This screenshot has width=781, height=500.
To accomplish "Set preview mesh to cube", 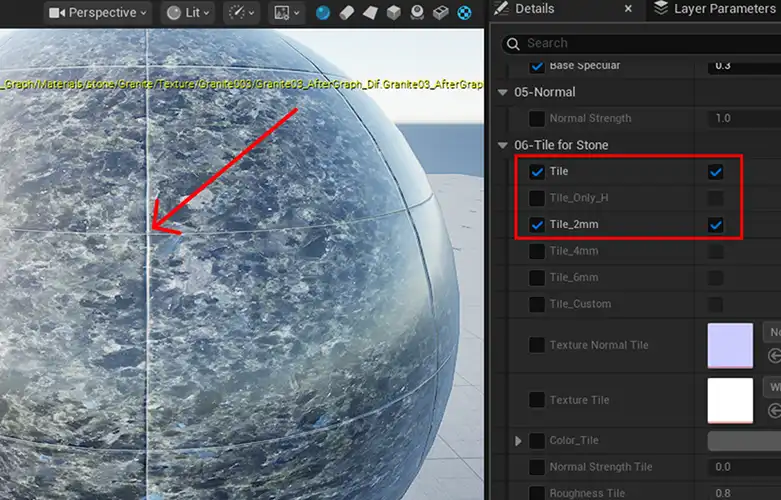I will tap(393, 12).
